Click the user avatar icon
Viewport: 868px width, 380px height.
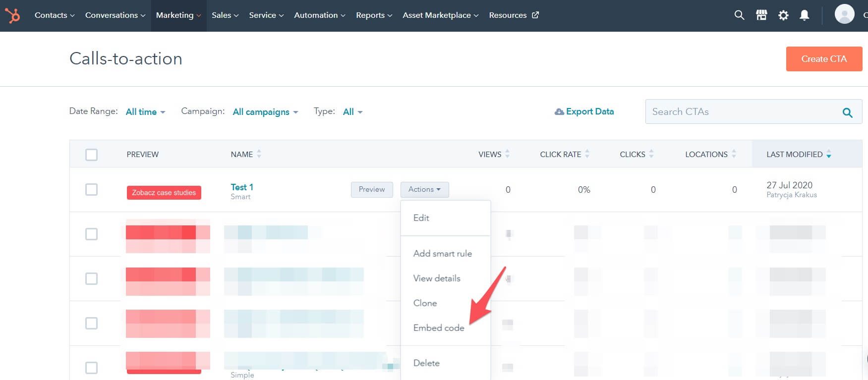(844, 14)
